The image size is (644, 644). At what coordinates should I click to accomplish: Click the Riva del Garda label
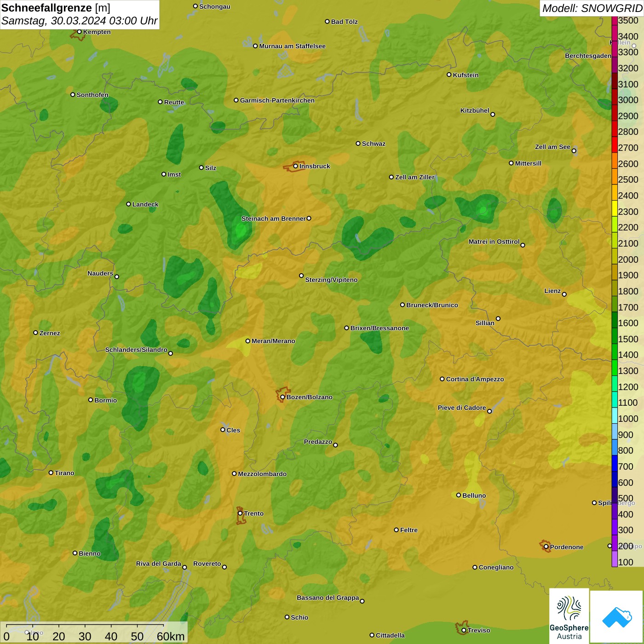[x=159, y=563]
